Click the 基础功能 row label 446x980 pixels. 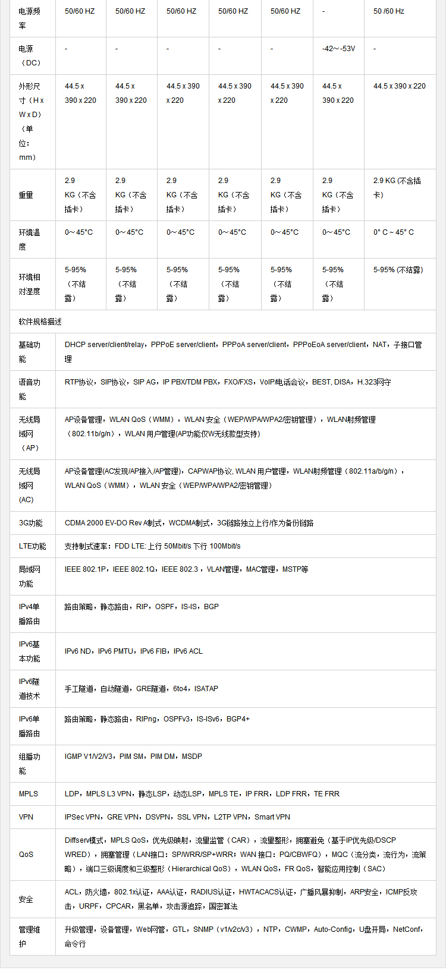tap(30, 352)
